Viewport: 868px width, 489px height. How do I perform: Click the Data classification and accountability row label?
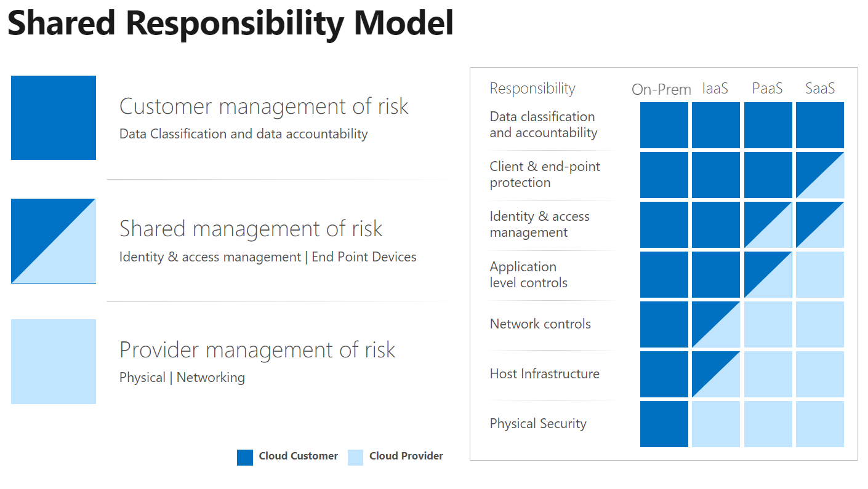tap(543, 125)
